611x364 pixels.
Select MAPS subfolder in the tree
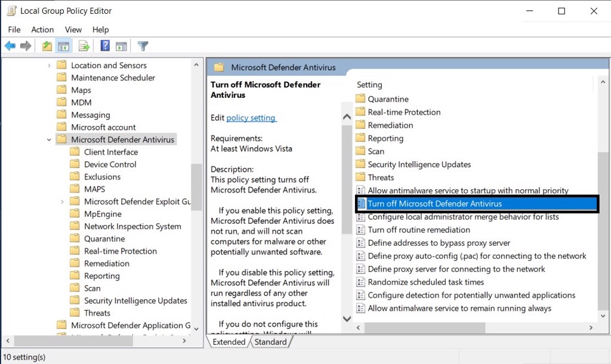coord(95,189)
